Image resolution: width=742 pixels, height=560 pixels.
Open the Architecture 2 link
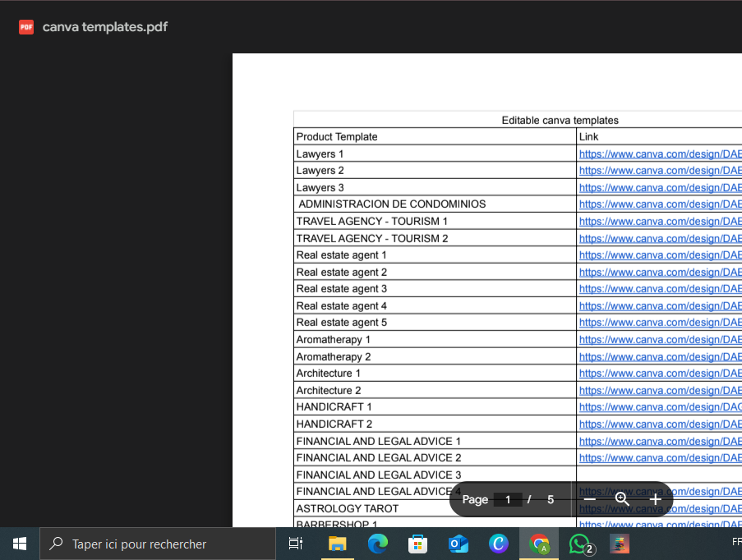point(661,391)
